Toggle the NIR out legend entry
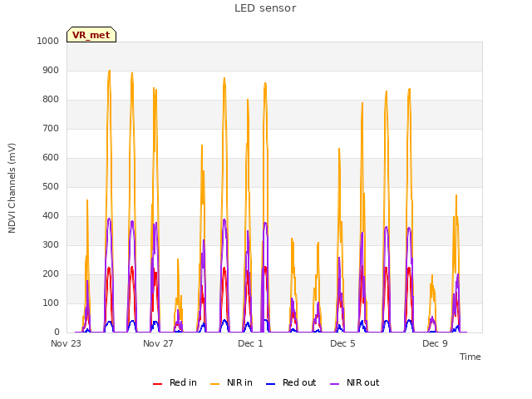The height and width of the screenshot is (399, 532). 355,382
